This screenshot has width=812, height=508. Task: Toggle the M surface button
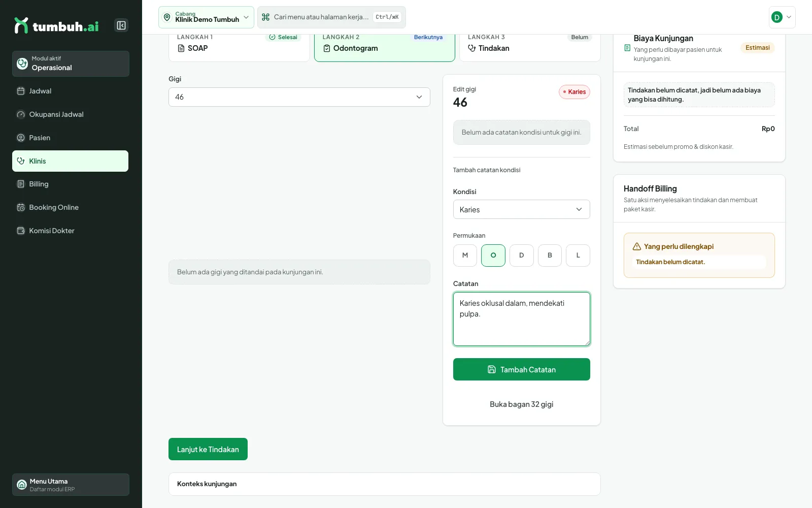click(x=465, y=256)
